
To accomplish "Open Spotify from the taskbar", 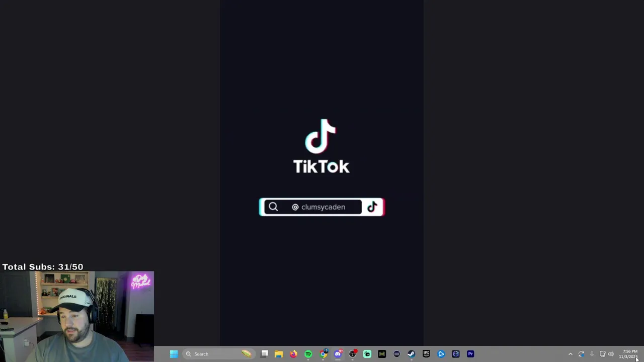I will coord(308,354).
